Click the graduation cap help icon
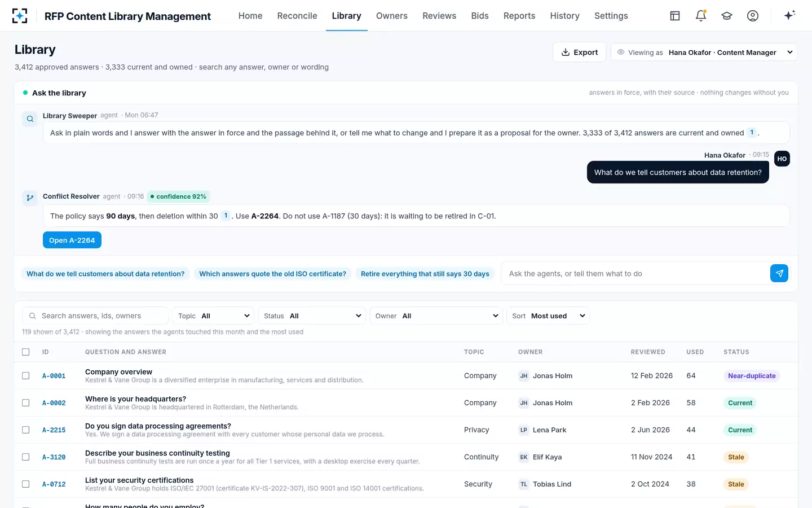Viewport: 812px width, 508px height. click(727, 16)
